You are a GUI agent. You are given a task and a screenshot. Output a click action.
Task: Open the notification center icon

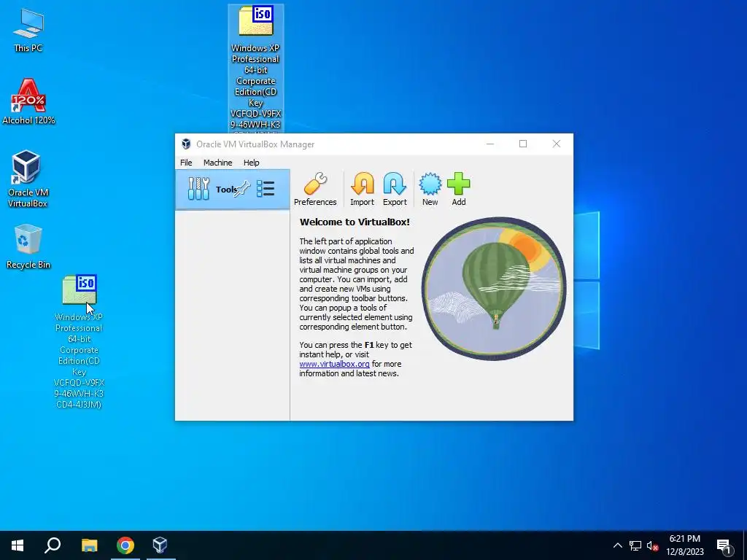[x=724, y=545]
